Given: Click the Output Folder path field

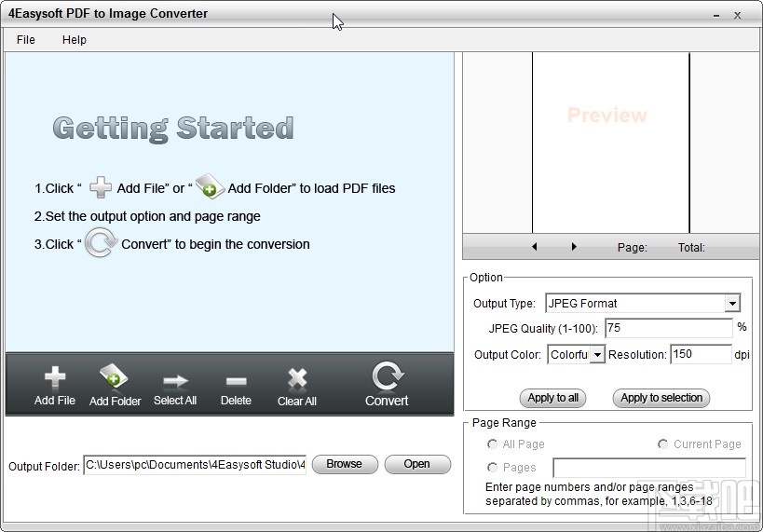Looking at the screenshot, I should coord(195,465).
